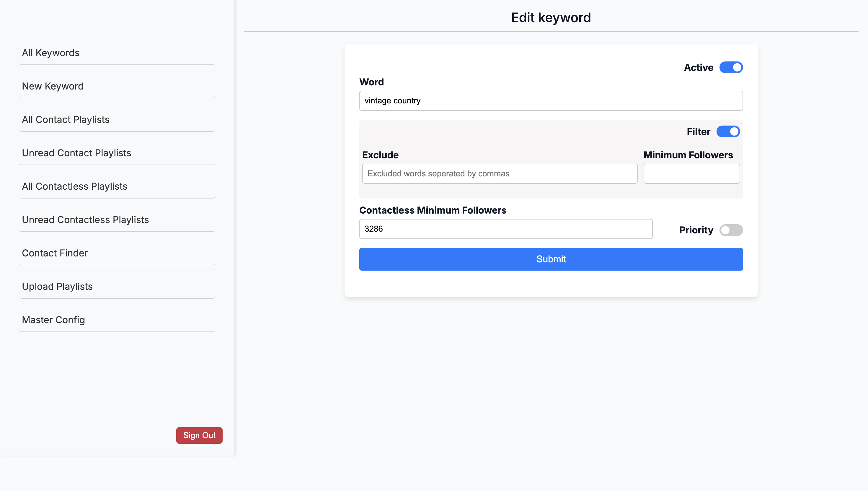The width and height of the screenshot is (868, 491).
Task: Enable the Priority toggle
Action: (731, 230)
